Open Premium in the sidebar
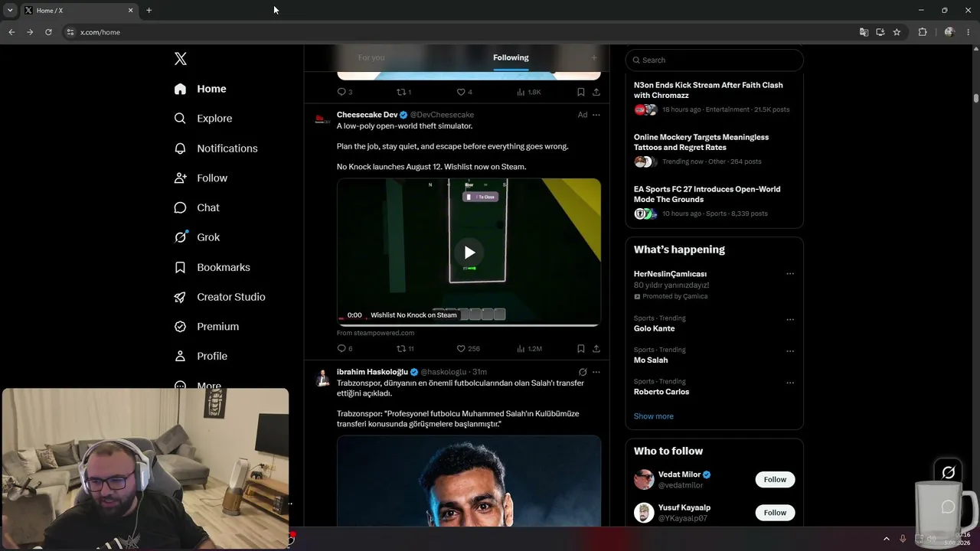Screen dimensions: 980x551 pyautogui.click(x=207, y=327)
